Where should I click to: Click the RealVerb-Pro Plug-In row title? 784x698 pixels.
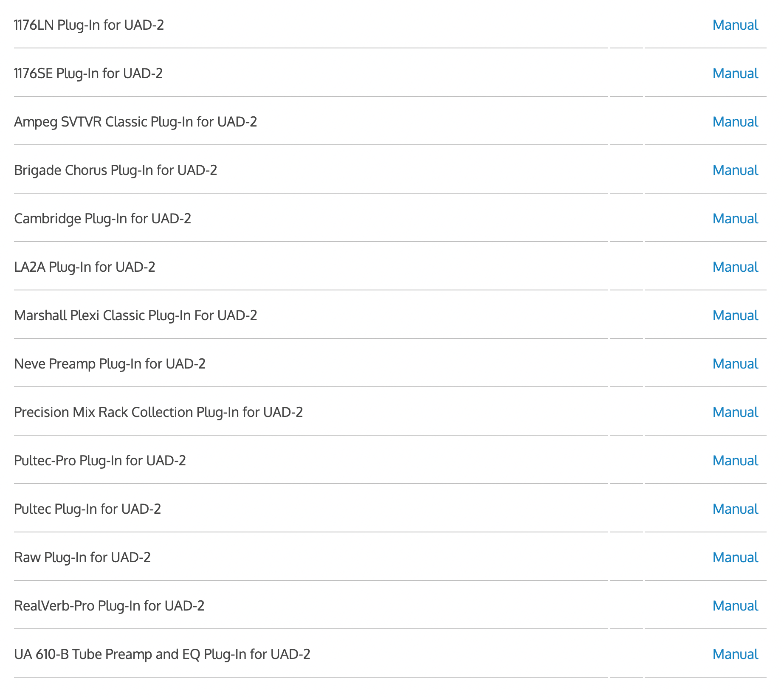[109, 606]
